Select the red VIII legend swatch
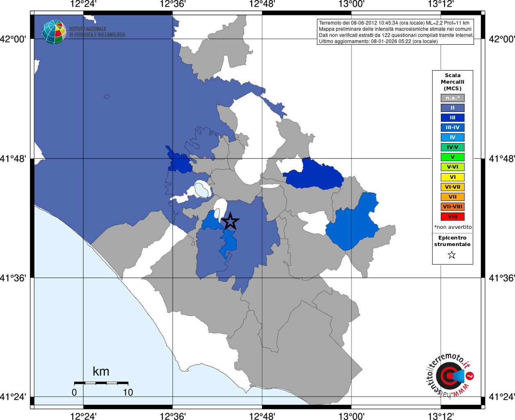The height and width of the screenshot is (420, 515). tap(453, 217)
